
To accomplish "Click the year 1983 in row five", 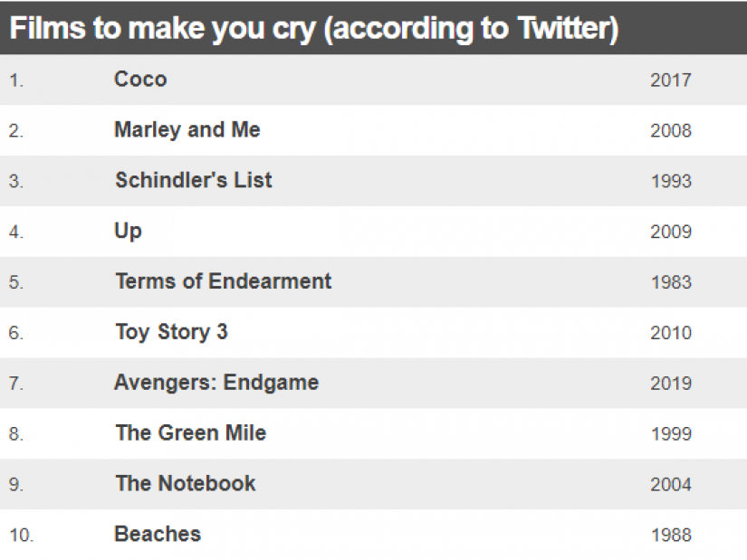I will pos(671,282).
